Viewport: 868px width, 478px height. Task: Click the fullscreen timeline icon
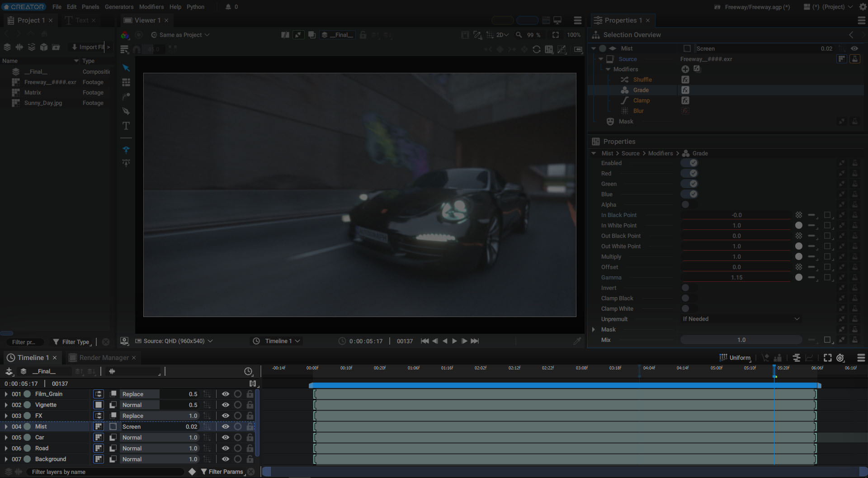click(828, 358)
